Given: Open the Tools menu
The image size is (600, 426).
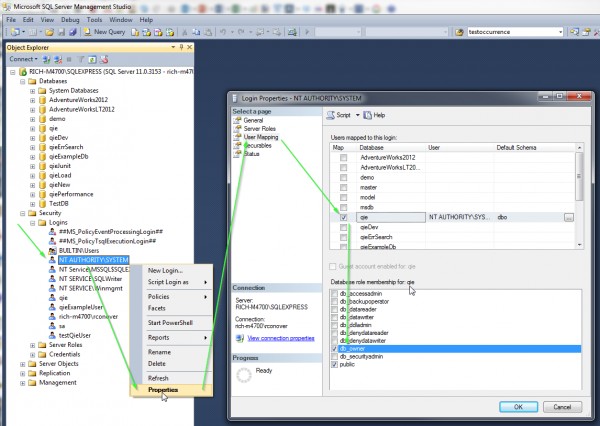Looking at the screenshot, I should pyautogui.click(x=94, y=20).
